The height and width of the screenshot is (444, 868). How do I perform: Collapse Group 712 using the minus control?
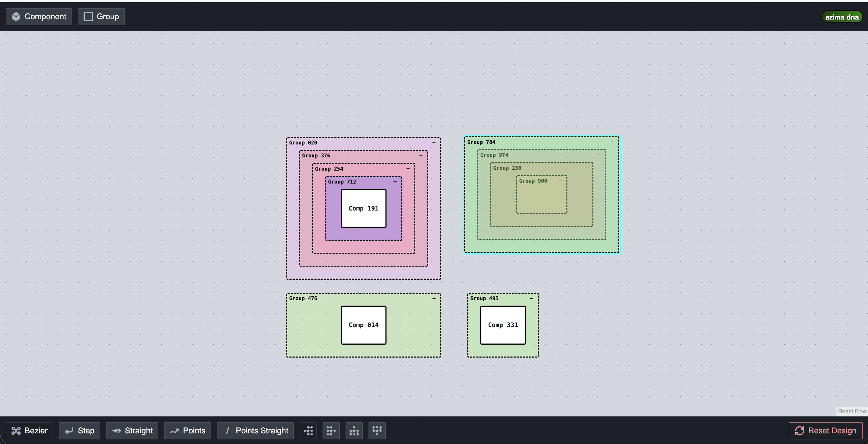[395, 182]
